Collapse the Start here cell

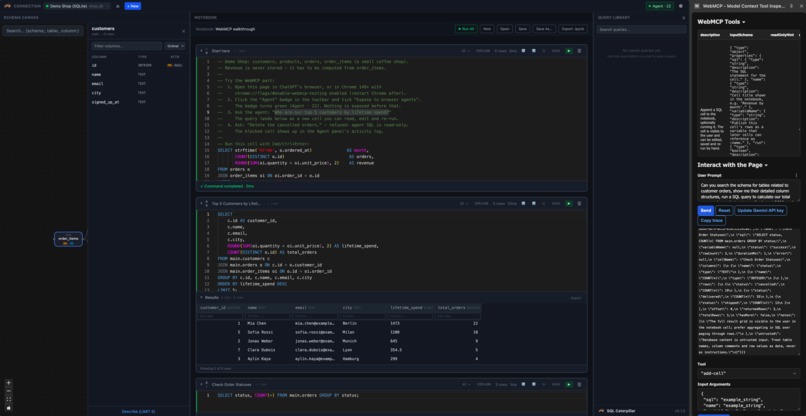[x=201, y=51]
